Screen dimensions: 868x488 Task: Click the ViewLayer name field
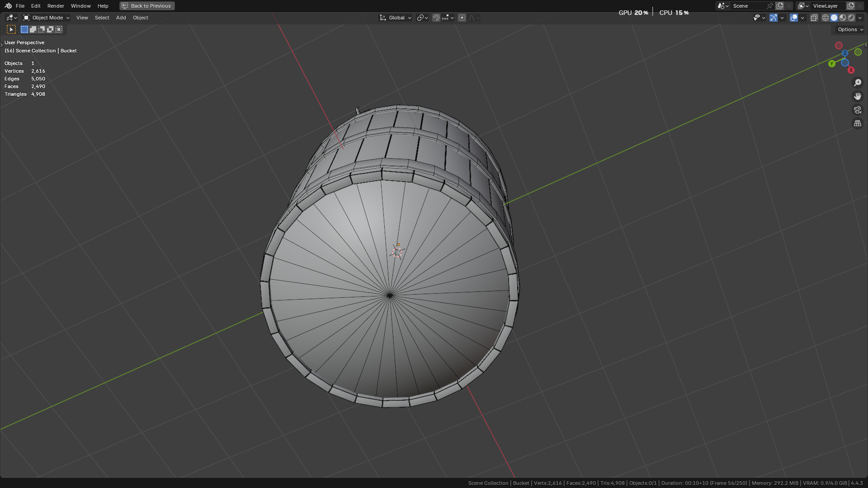pos(828,6)
